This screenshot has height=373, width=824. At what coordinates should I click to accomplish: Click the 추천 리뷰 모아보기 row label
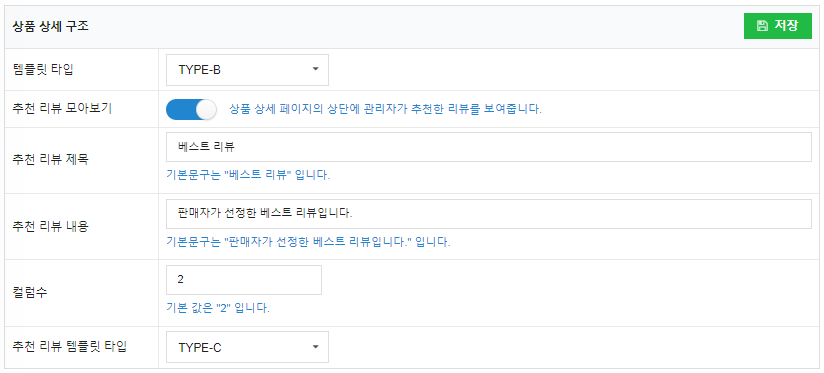click(61, 109)
